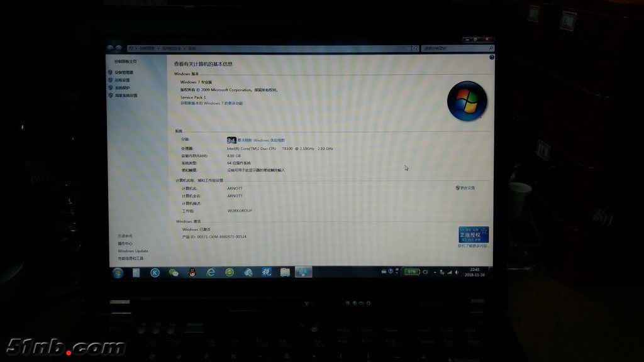Open 高级系统设置 advanced system settings
Image resolution: width=644 pixels, height=362 pixels.
(x=126, y=96)
